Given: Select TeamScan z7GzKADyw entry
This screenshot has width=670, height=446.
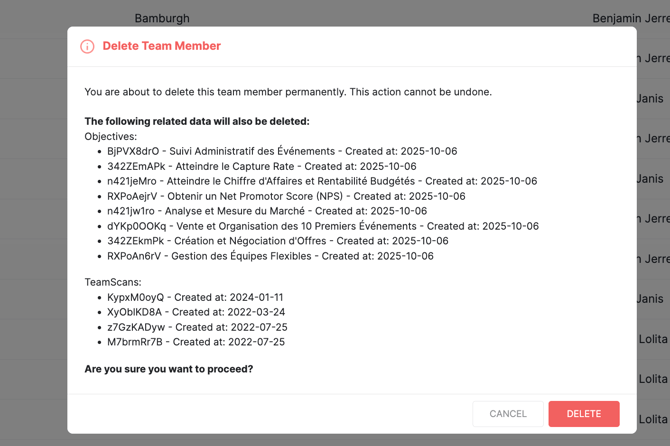Looking at the screenshot, I should 197,327.
